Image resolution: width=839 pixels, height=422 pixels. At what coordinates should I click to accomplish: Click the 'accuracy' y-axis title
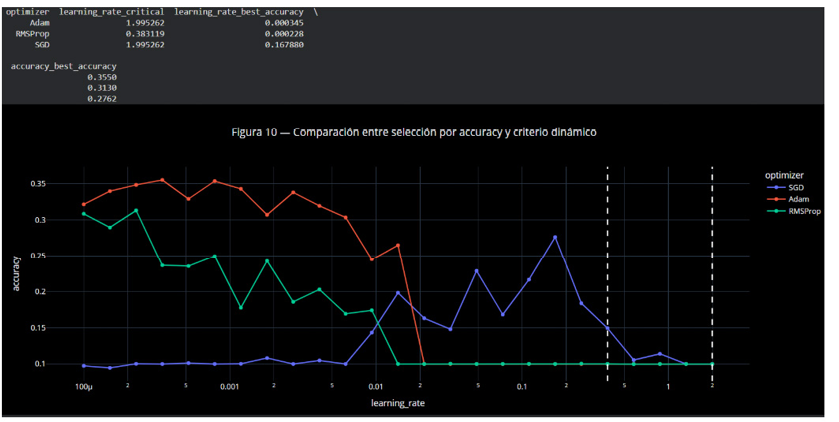[16, 274]
